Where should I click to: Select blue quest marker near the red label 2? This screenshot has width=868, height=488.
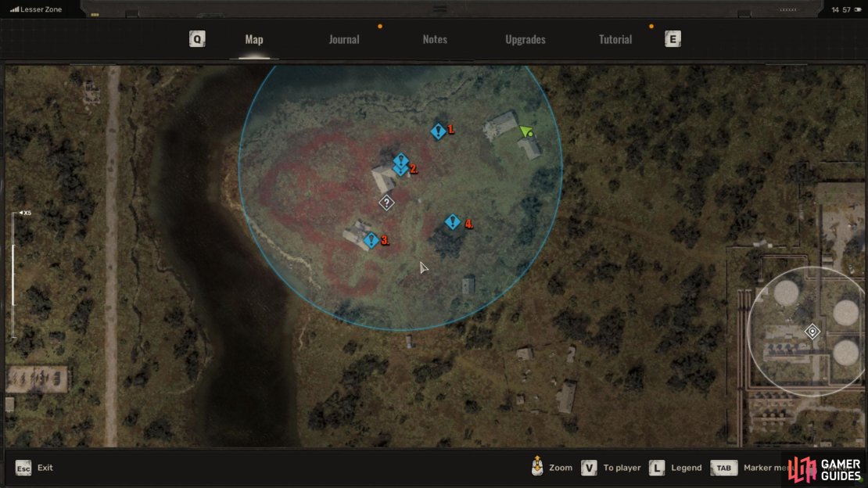point(401,164)
